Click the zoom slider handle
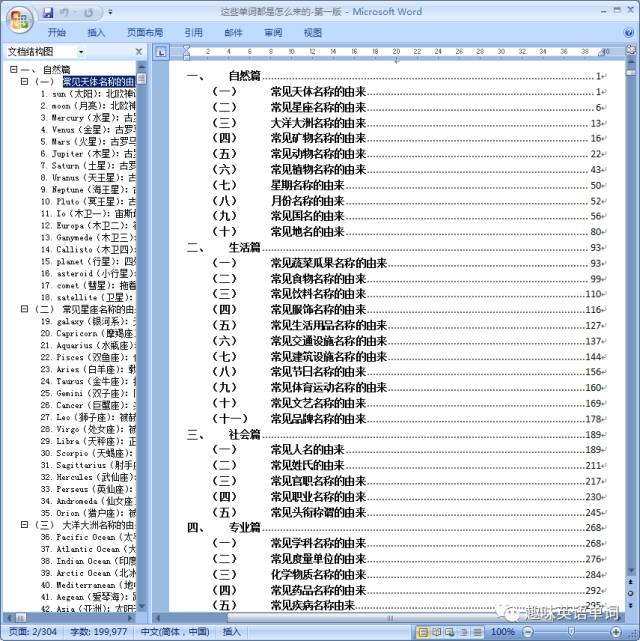640x641 pixels. pos(572,632)
